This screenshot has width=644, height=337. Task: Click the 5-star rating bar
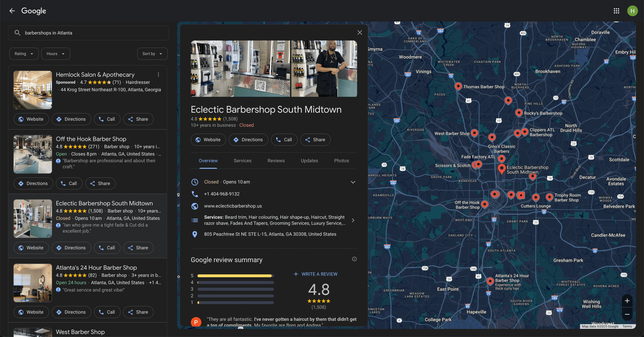pyautogui.click(x=235, y=276)
